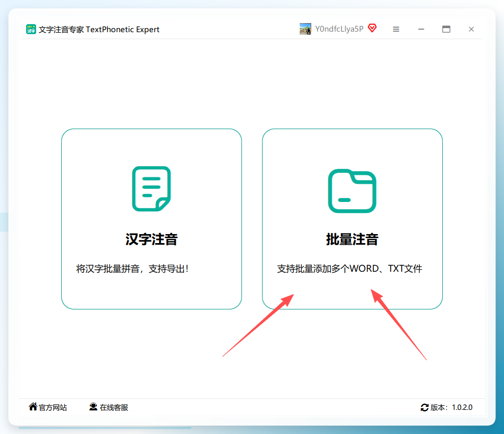Image resolution: width=504 pixels, height=434 pixels.
Task: Click the refresh icon to check updates
Action: pyautogui.click(x=425, y=407)
